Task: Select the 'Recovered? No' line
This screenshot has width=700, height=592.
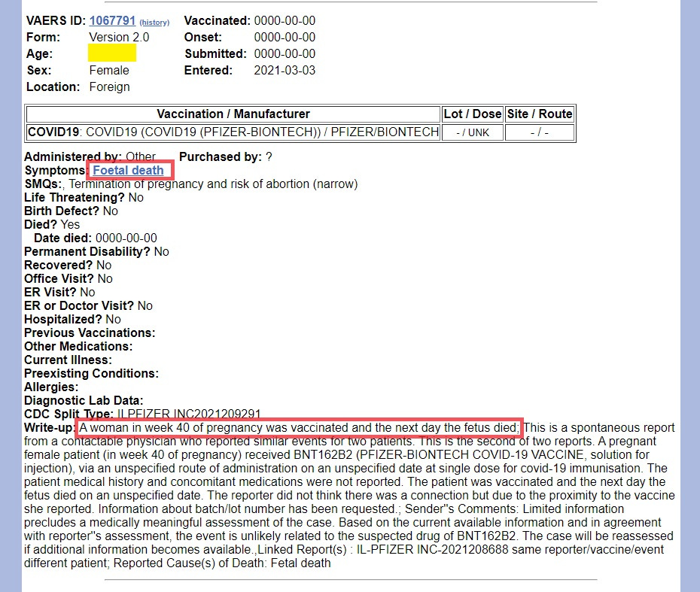Action: 68,265
